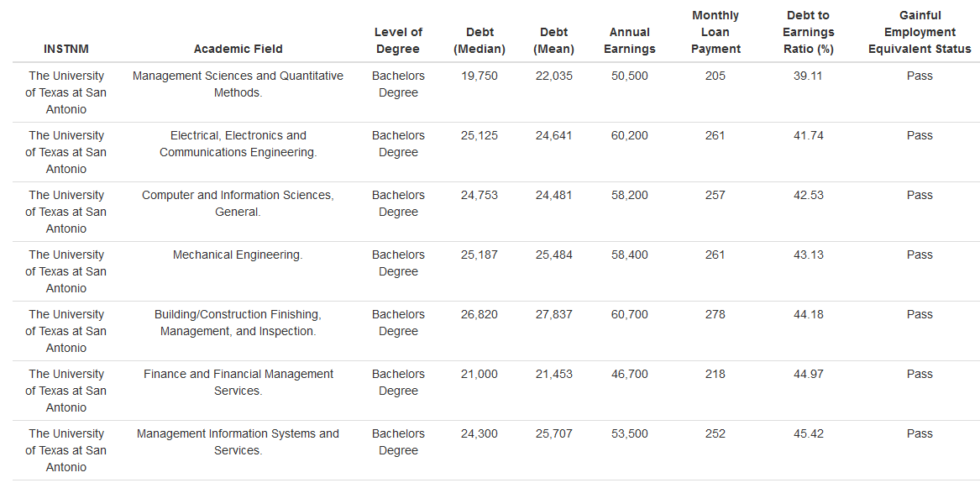
Task: Select the 60,700 annual earnings value
Action: point(629,314)
